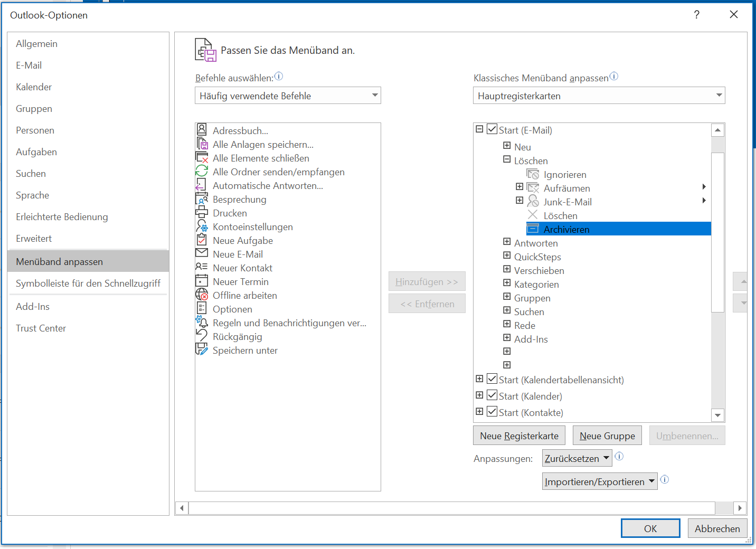Click the Kontoeinstellungen icon

click(202, 226)
